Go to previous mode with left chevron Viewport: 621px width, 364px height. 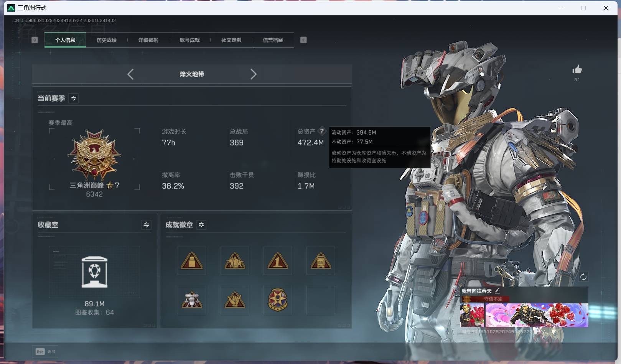tap(130, 74)
